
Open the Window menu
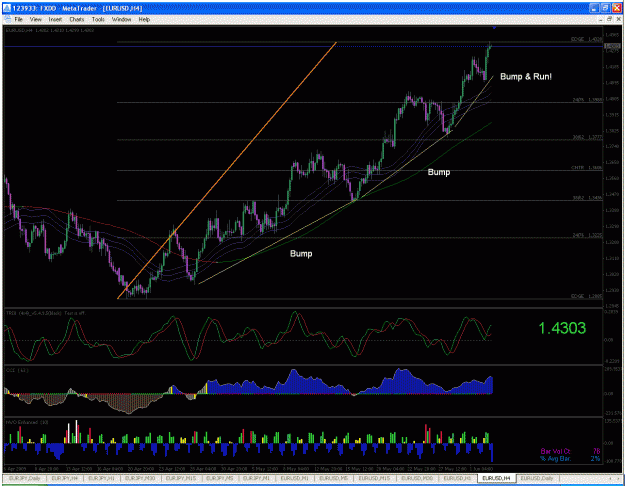tap(121, 19)
